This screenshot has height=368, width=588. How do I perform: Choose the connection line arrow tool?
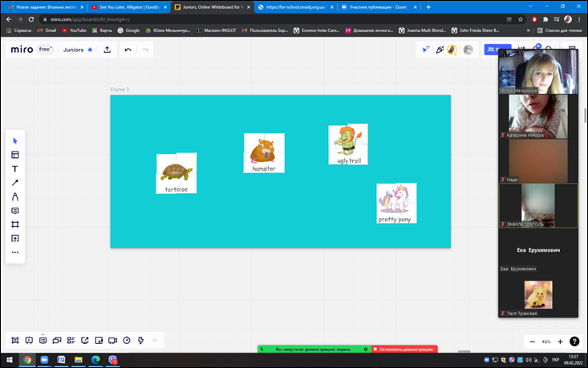point(14,183)
